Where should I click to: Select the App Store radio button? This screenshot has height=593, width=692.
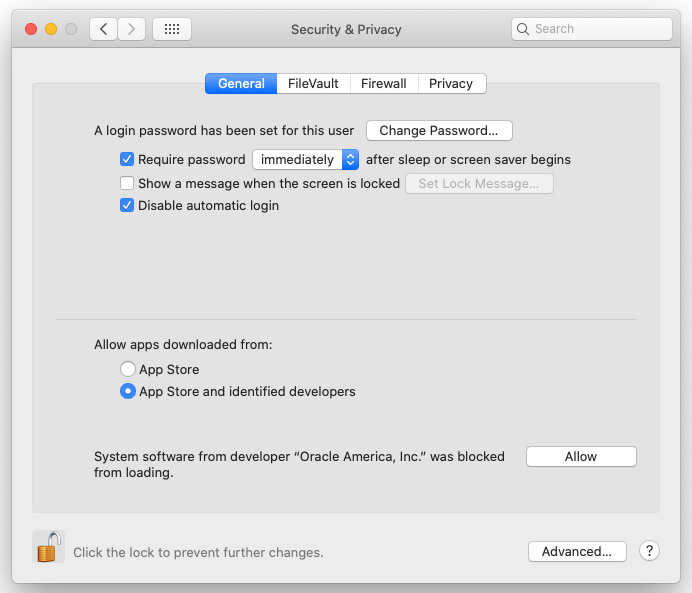pyautogui.click(x=128, y=370)
